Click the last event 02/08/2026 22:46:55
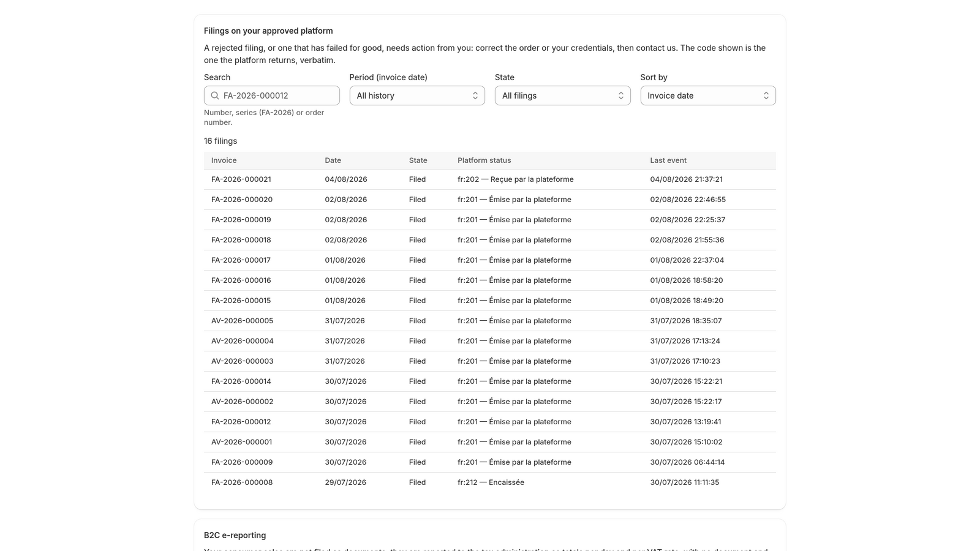This screenshot has width=980, height=551. click(x=688, y=200)
